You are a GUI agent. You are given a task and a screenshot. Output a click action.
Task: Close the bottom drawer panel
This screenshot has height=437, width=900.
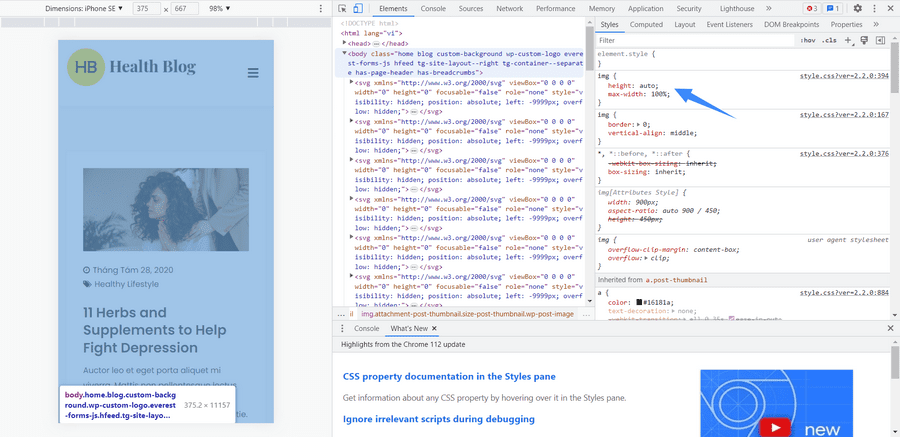890,328
